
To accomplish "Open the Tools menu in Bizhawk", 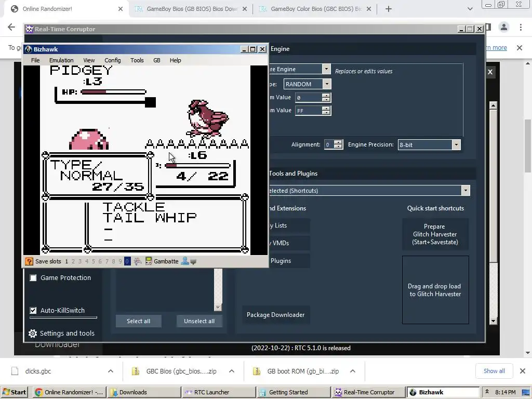I will pyautogui.click(x=137, y=60).
